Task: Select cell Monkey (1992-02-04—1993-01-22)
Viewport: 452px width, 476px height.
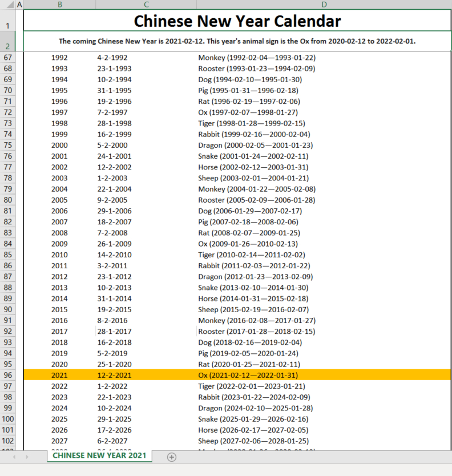Action: (324, 58)
